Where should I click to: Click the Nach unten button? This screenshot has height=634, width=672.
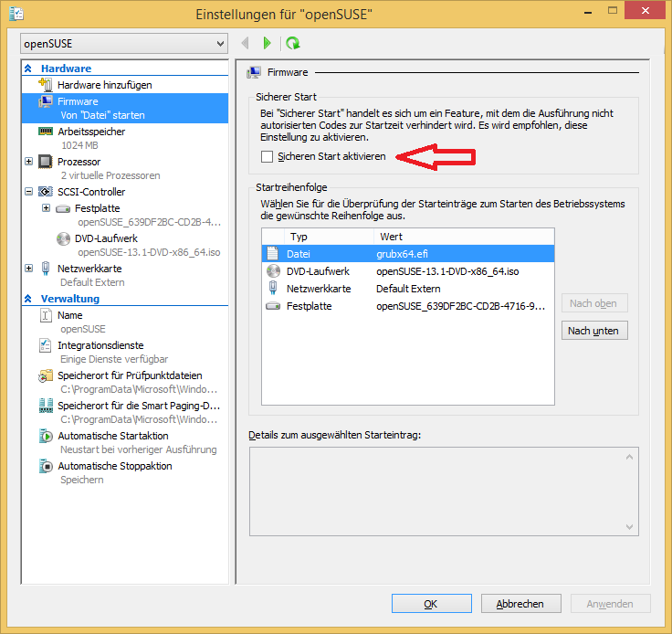[594, 331]
